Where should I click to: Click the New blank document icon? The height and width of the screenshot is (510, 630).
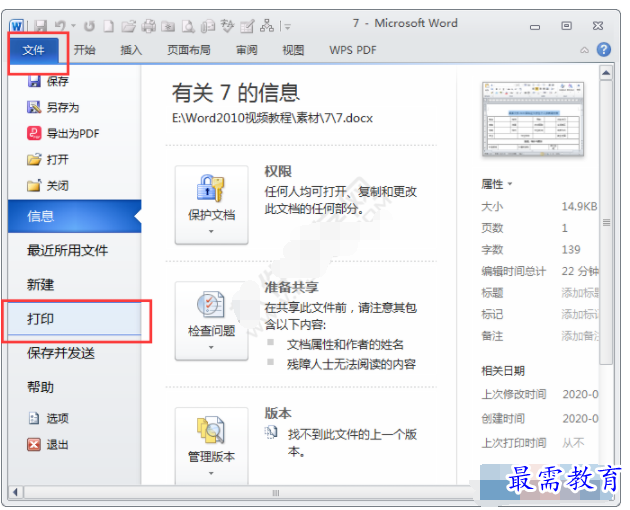click(108, 27)
